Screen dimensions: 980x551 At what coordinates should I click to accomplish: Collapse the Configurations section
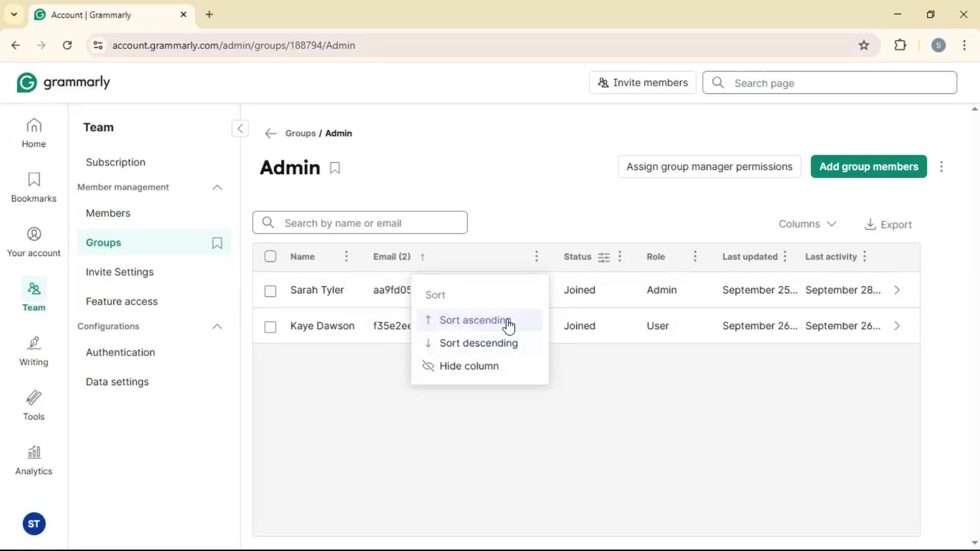coord(217,327)
